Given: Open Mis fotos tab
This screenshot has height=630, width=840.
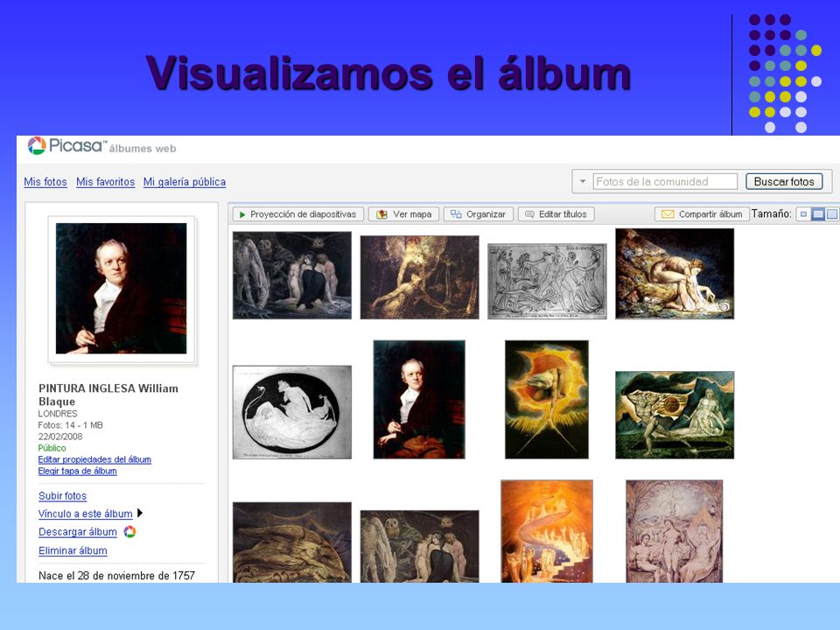Looking at the screenshot, I should pyautogui.click(x=45, y=182).
